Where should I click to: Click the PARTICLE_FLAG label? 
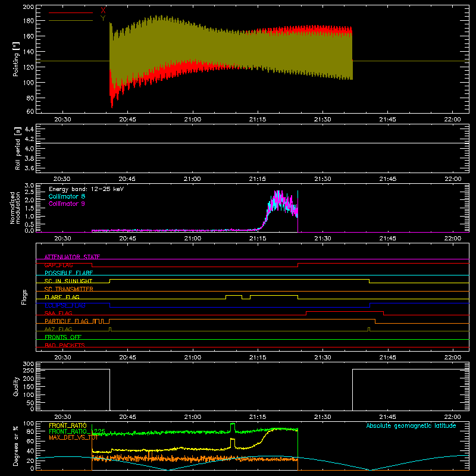[67, 321]
